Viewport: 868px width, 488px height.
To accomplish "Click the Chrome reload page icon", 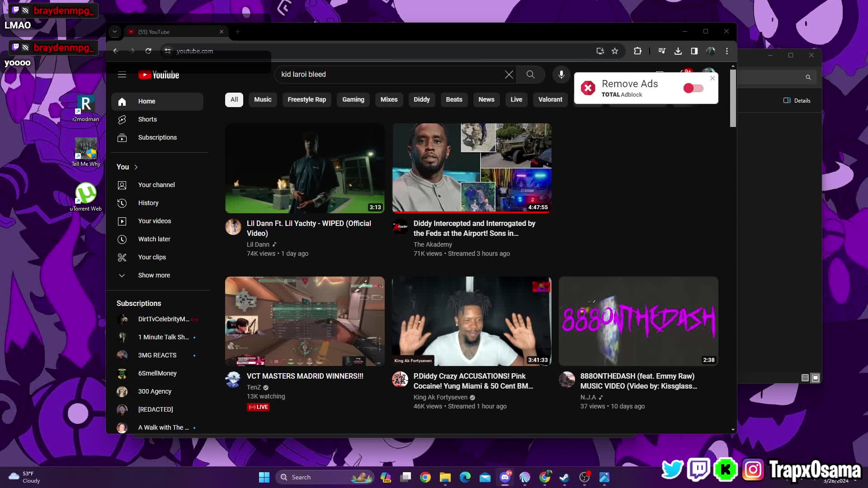I will coord(148,51).
